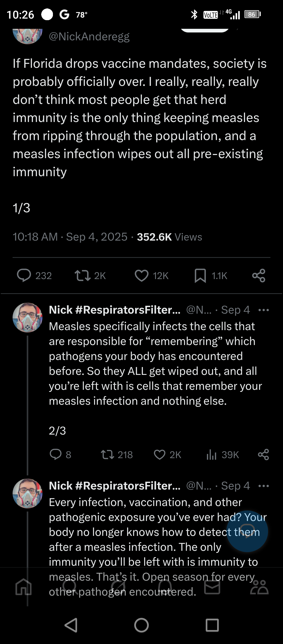Tap the floating compose reply button
The height and width of the screenshot is (644, 283).
(247, 531)
